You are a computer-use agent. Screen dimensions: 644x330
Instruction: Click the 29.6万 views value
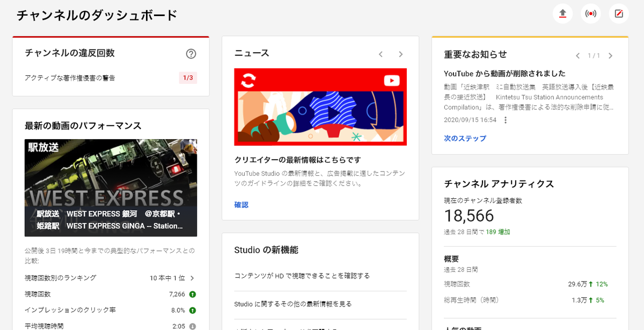pos(577,284)
